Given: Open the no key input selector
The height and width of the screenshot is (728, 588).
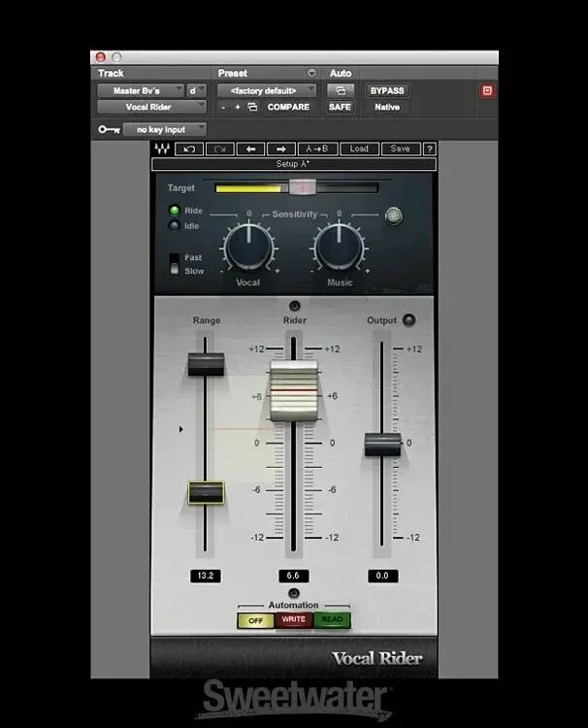Looking at the screenshot, I should (165, 129).
